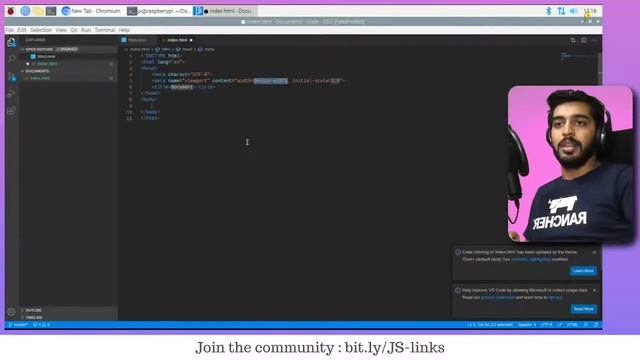Expand the Timeline section
Viewport: 640px width, 360px height.
(68, 317)
